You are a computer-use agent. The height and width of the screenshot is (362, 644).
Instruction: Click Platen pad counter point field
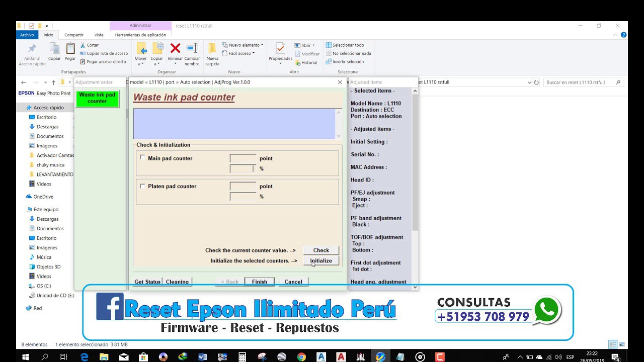click(243, 186)
